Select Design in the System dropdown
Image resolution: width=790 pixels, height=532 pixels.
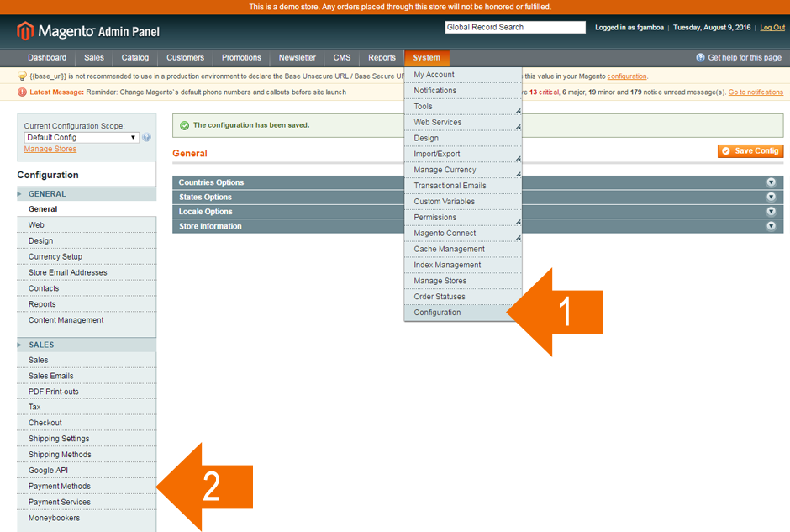tap(463, 138)
